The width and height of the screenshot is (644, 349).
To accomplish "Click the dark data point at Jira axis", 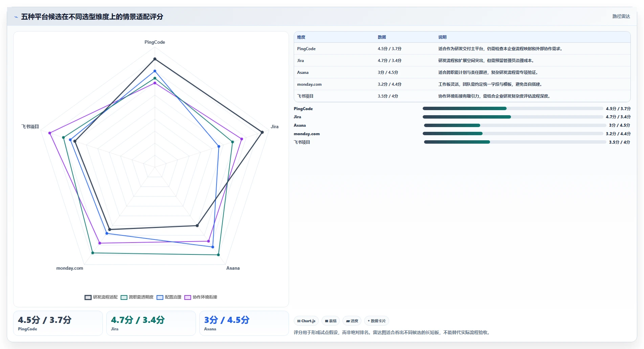I will coord(262,132).
